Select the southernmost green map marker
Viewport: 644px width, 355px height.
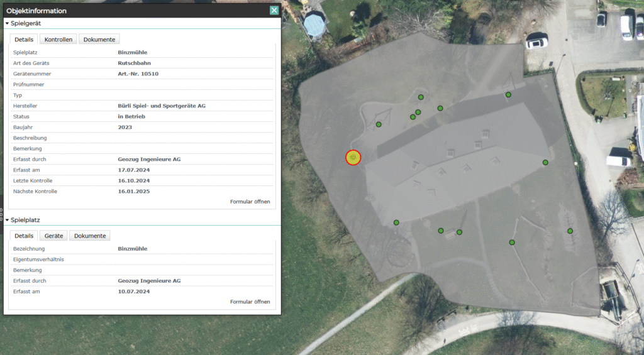(x=512, y=243)
